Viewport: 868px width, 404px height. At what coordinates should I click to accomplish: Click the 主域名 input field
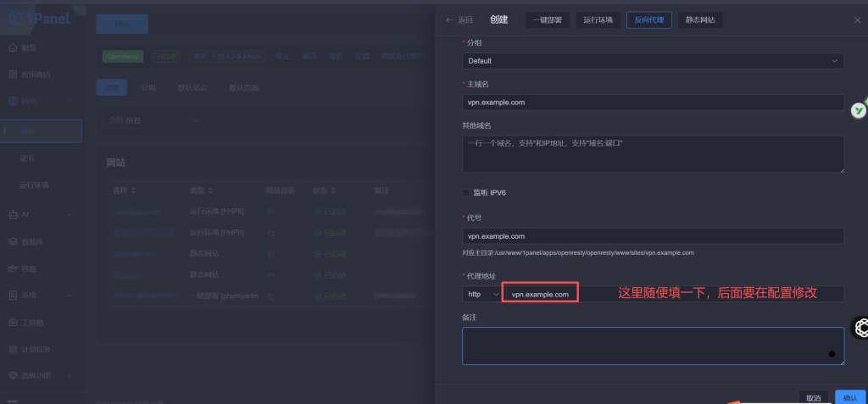click(x=653, y=102)
